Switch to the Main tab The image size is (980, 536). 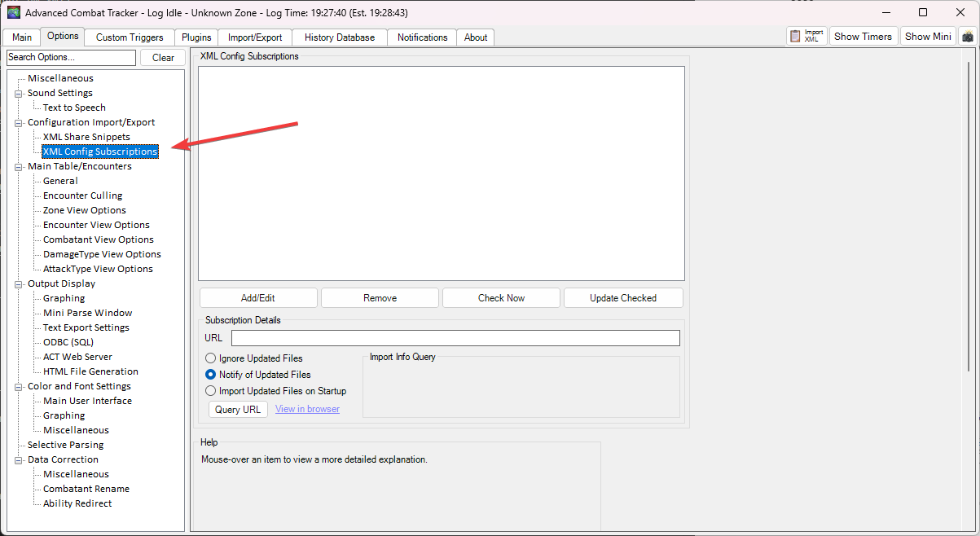coord(22,37)
